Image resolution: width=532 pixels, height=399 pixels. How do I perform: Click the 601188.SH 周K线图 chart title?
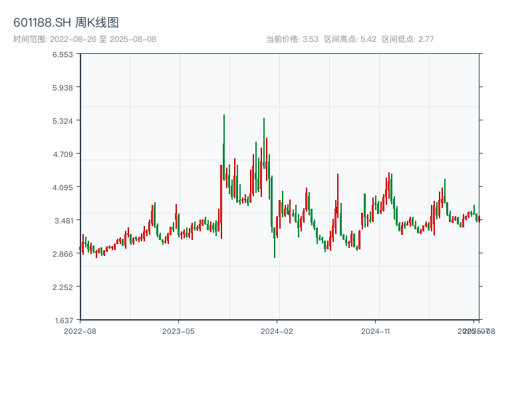point(66,23)
